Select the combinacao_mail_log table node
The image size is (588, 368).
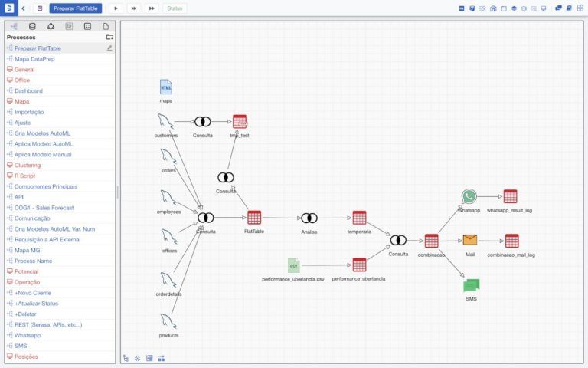click(x=511, y=241)
